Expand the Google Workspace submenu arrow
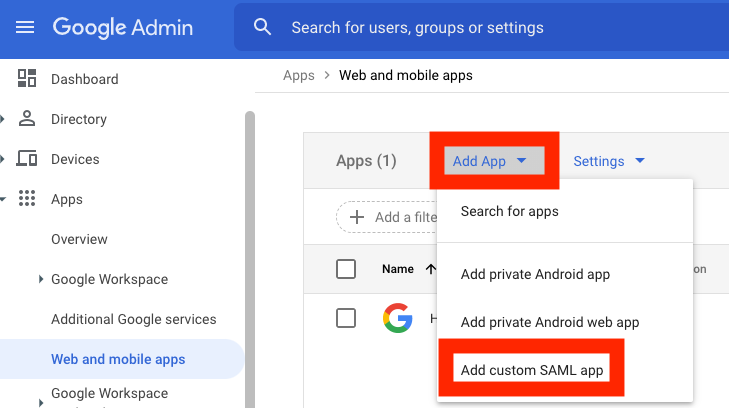 pyautogui.click(x=41, y=279)
